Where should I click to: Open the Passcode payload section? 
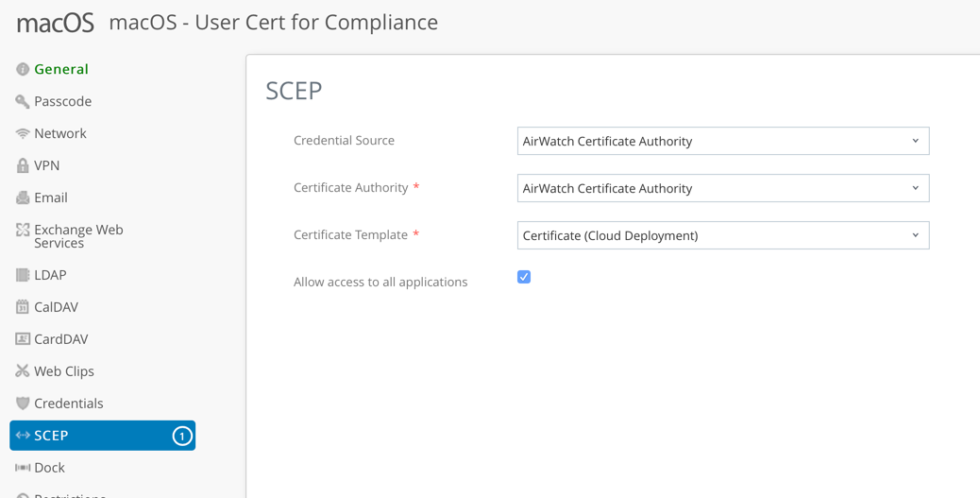(62, 101)
